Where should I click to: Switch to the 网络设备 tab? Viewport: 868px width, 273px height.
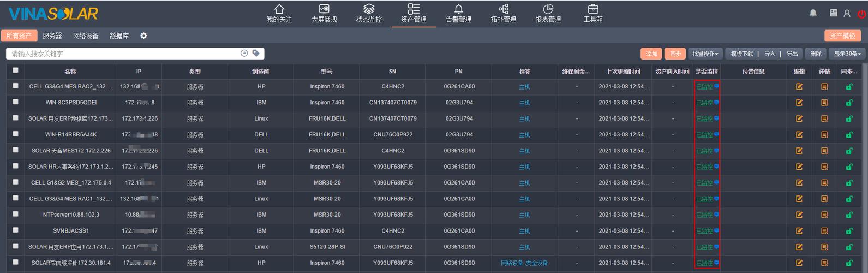[x=86, y=35]
